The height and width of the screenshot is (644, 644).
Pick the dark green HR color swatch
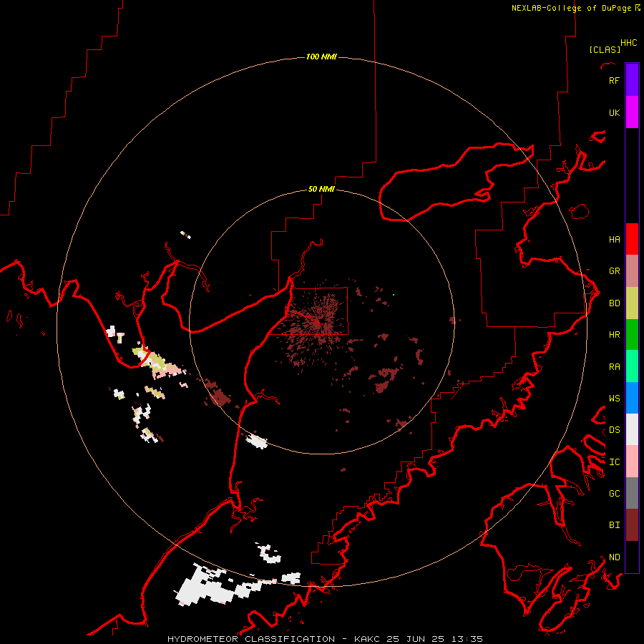632,335
